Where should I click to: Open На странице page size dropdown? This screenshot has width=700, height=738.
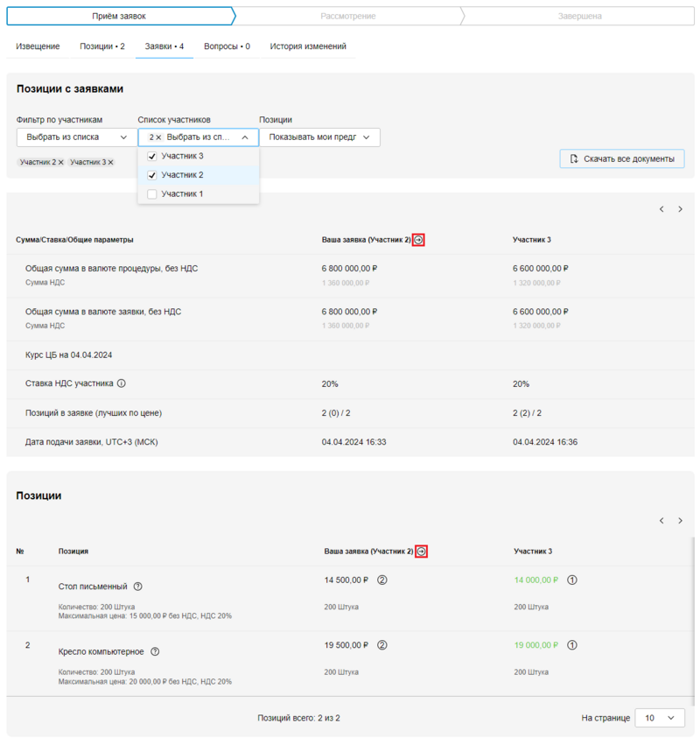659,718
